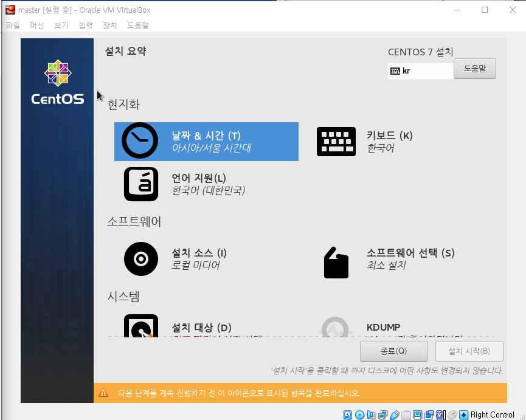Click the network adapters status icon
The width and height of the screenshot is (526, 420).
point(382,415)
